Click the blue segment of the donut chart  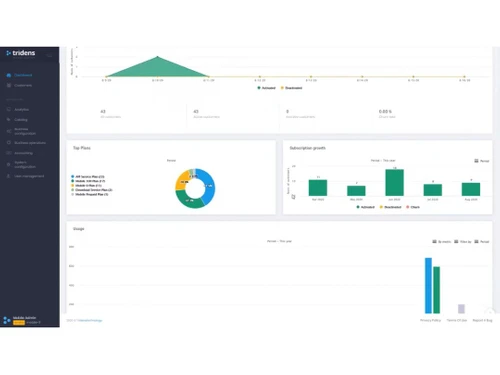(208, 187)
